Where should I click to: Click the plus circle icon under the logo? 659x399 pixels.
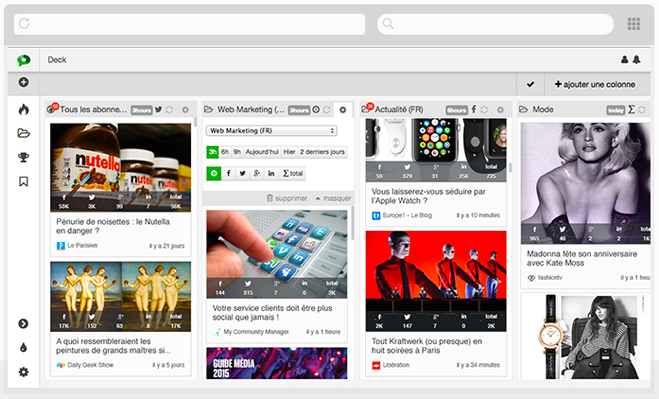tap(24, 82)
